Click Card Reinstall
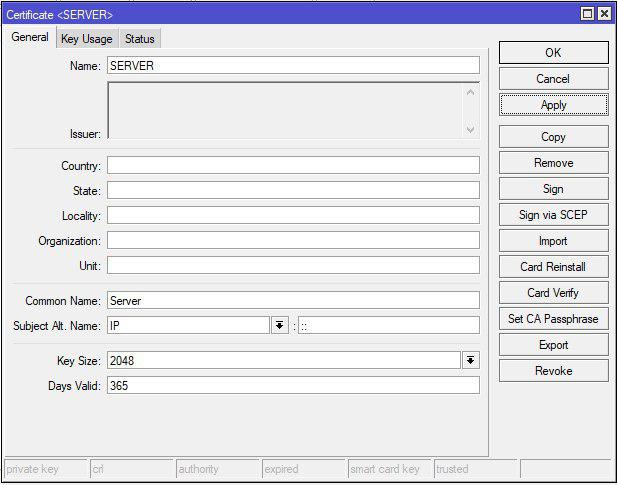Screen dimensions: 617x485 pyautogui.click(x=553, y=267)
